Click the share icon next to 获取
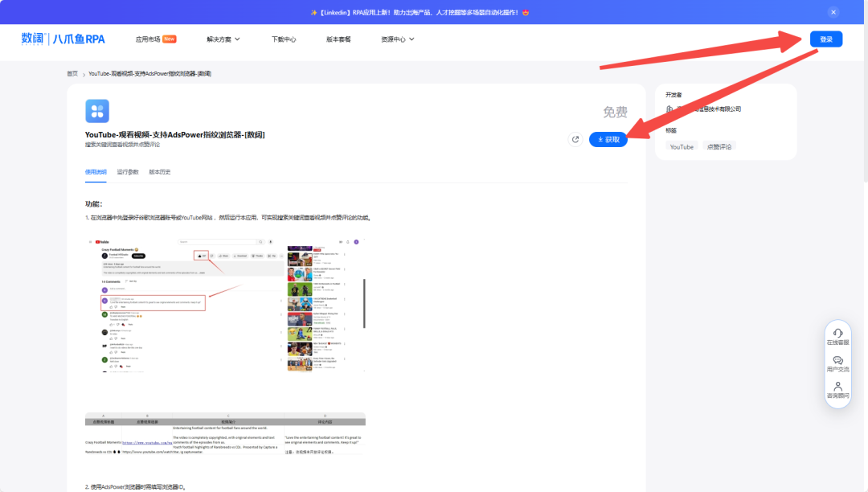 click(575, 139)
